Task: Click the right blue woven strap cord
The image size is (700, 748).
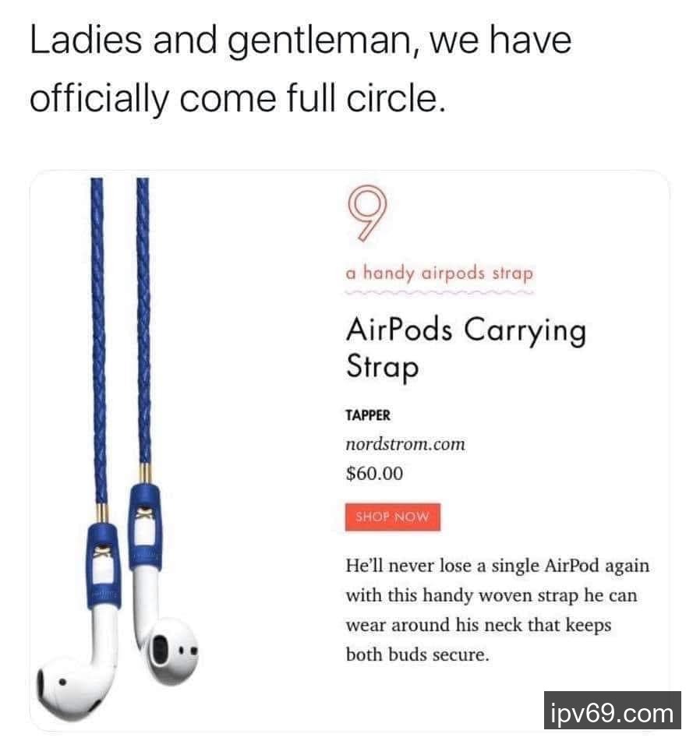Action: coord(143,319)
